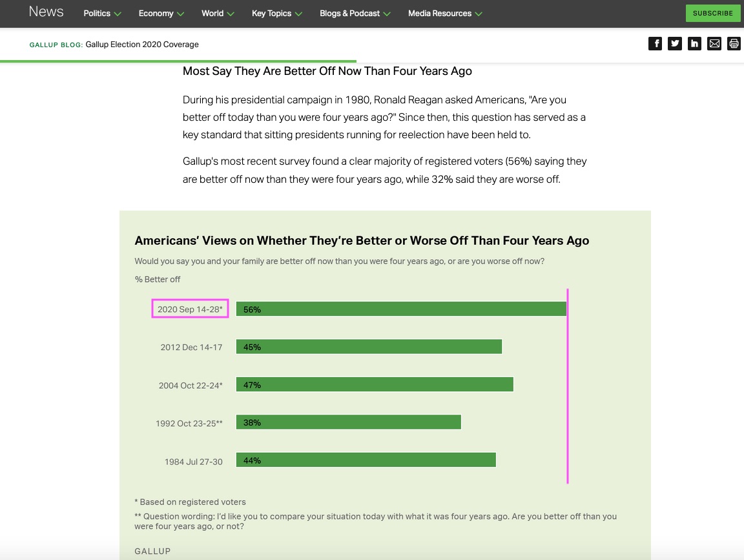
Task: Share the article on Twitter
Action: point(675,44)
